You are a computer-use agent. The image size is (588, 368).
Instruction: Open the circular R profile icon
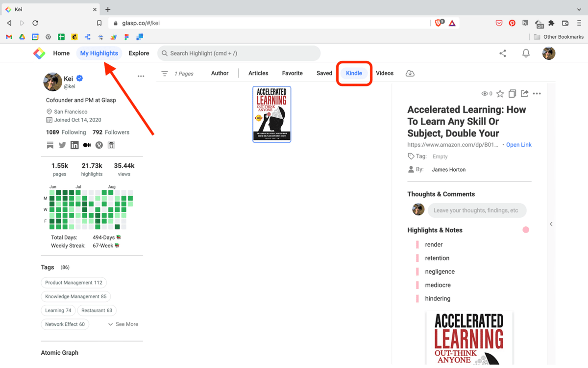pyautogui.click(x=99, y=145)
